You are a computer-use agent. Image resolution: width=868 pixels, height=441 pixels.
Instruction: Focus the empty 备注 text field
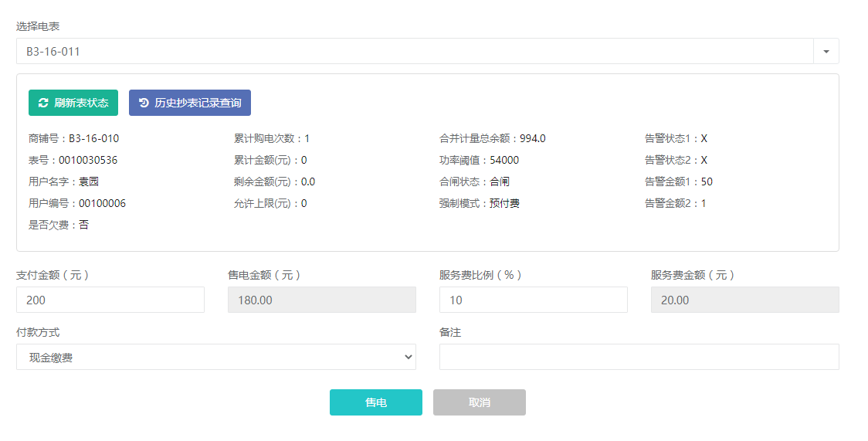tap(639, 357)
